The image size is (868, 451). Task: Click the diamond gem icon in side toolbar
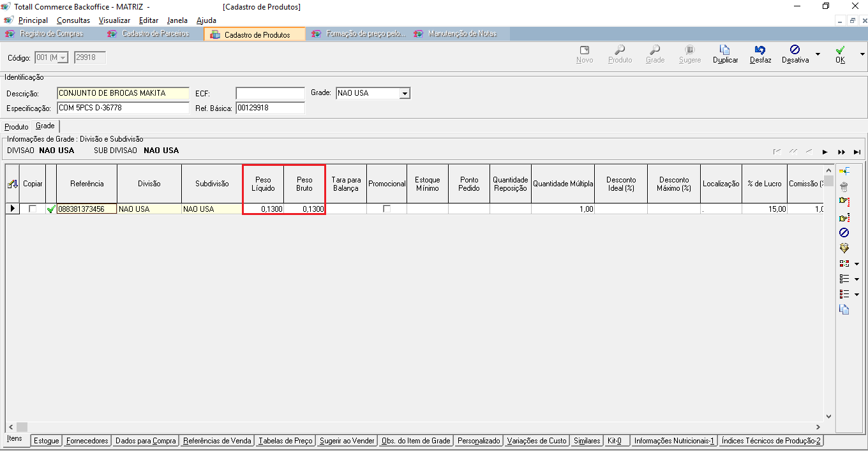point(844,248)
